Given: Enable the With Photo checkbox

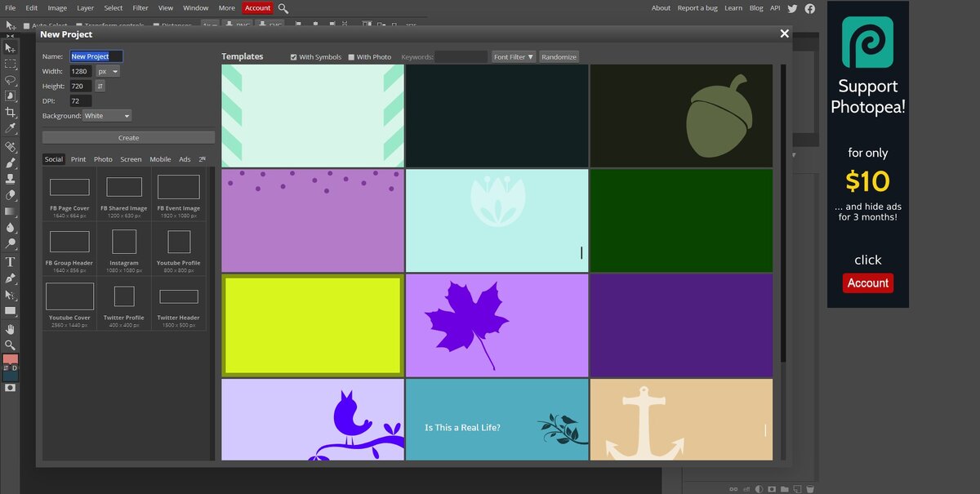Looking at the screenshot, I should (351, 57).
